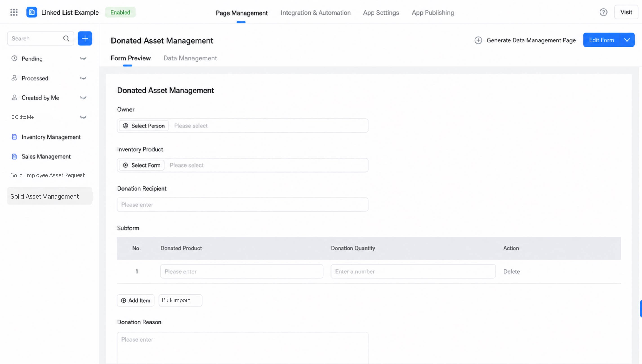Click the Linked List Example app icon
Screen dimensions: 642x364
click(x=32, y=12)
